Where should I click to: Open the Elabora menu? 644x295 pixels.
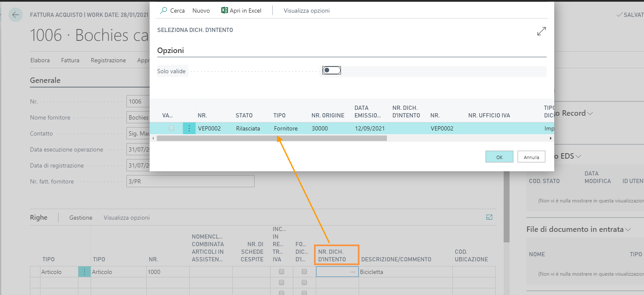(x=40, y=60)
